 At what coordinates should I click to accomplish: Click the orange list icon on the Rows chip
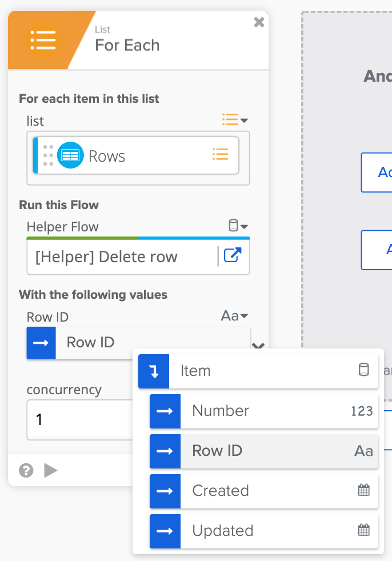pos(221,154)
